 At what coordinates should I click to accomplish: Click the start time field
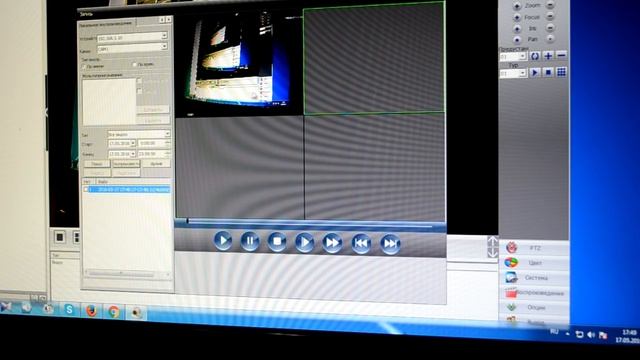point(153,143)
